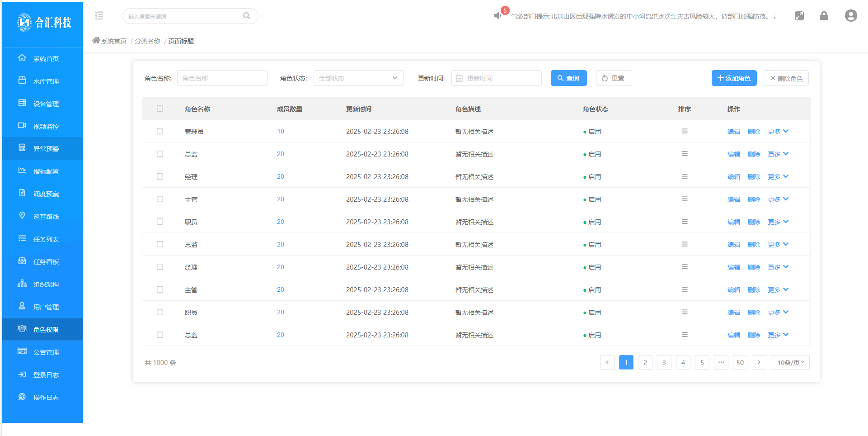Click the sort handle icon in 管理员 row
This screenshot has height=436, width=868.
tap(685, 131)
